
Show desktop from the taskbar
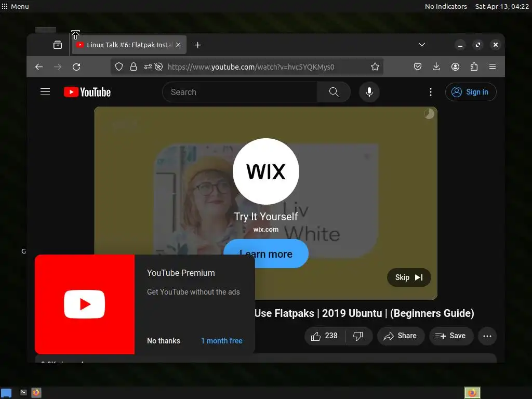(x=6, y=393)
